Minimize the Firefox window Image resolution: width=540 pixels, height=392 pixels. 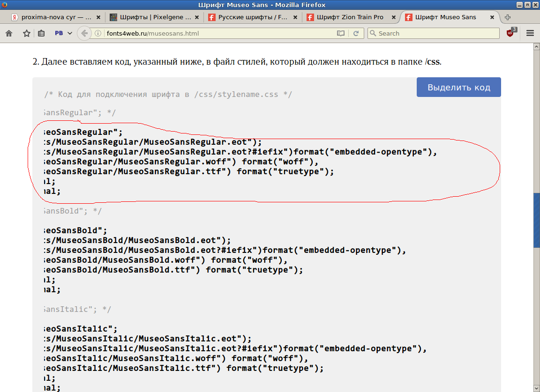pyautogui.click(x=520, y=5)
